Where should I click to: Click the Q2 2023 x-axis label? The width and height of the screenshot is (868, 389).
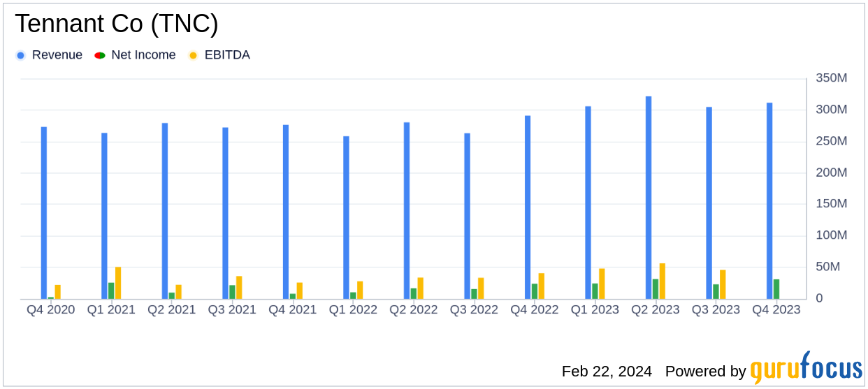coord(656,309)
